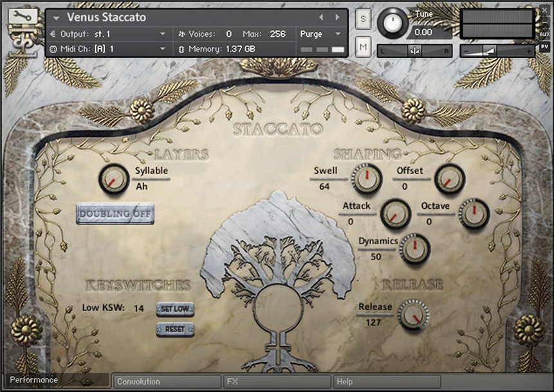The width and height of the screenshot is (554, 392).
Task: Toggle the Doubling Off button
Action: [115, 213]
